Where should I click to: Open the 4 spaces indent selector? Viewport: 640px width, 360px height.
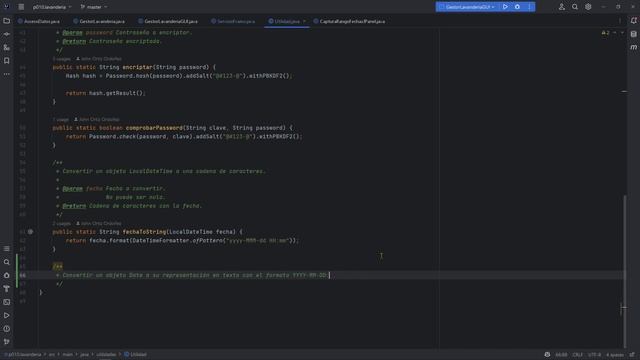[x=615, y=355]
